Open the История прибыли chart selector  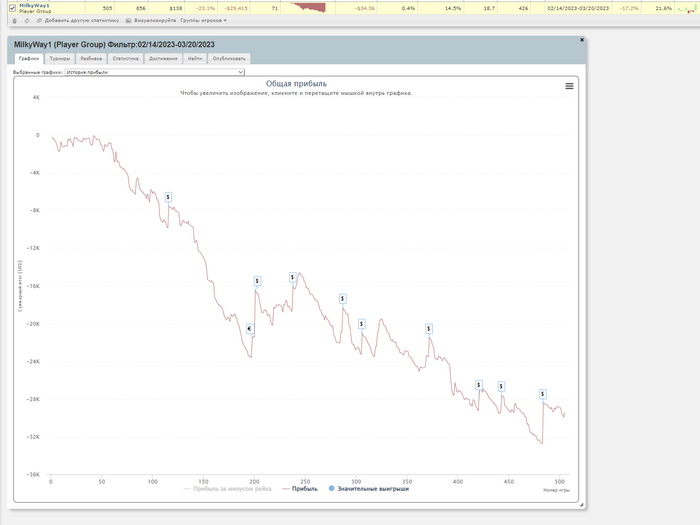click(154, 72)
